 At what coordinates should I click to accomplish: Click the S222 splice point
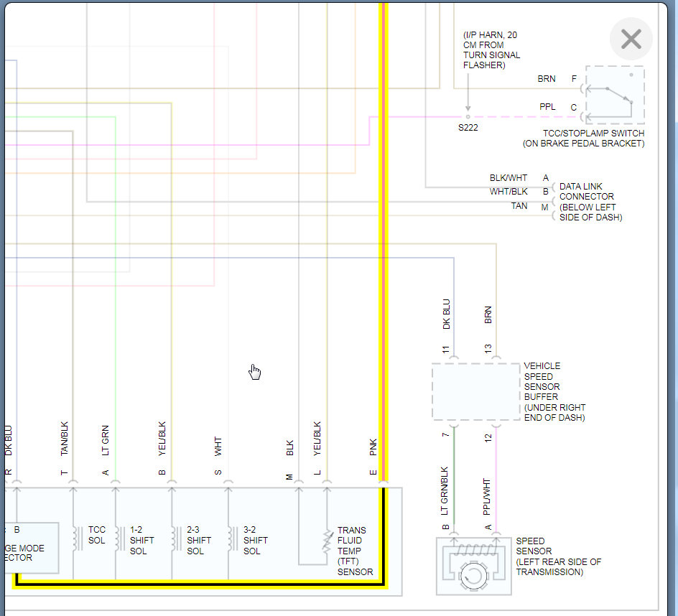pos(468,117)
